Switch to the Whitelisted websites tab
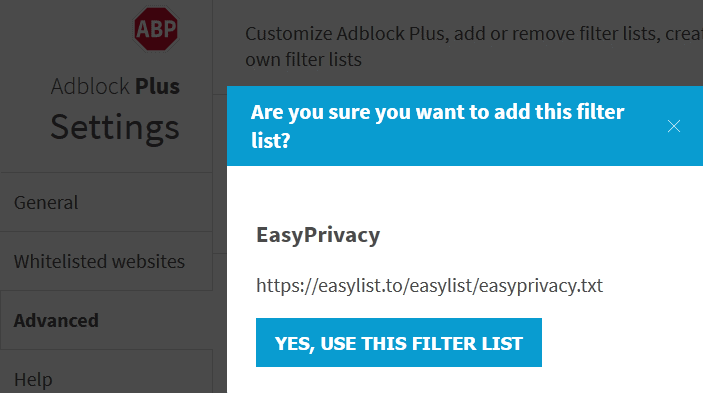This screenshot has width=703, height=393. point(106,261)
